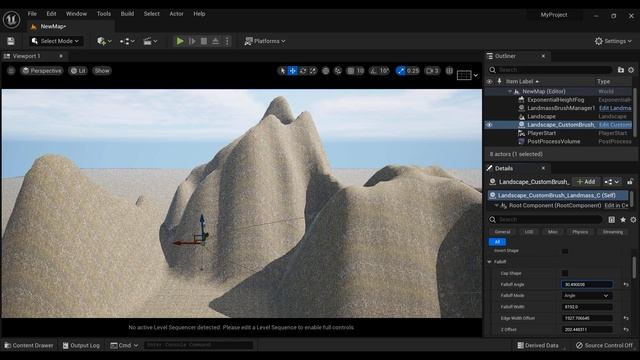
Task: Open the Actor menu
Action: (x=176, y=13)
